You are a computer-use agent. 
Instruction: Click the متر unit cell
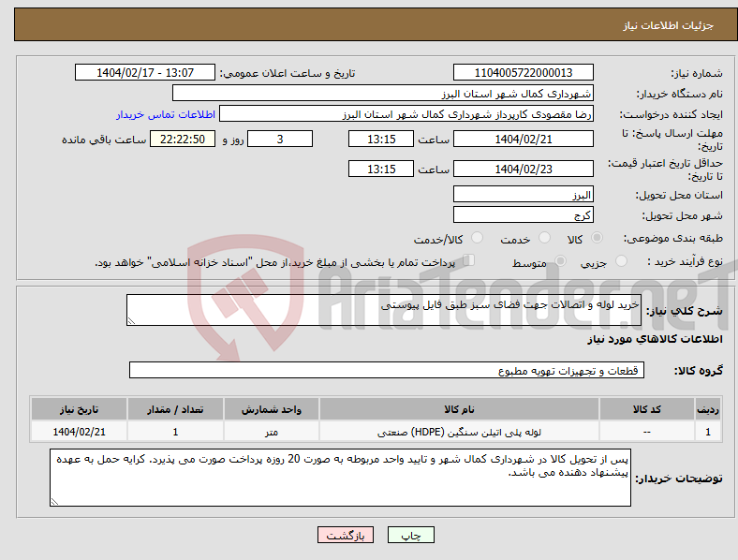pos(271,432)
